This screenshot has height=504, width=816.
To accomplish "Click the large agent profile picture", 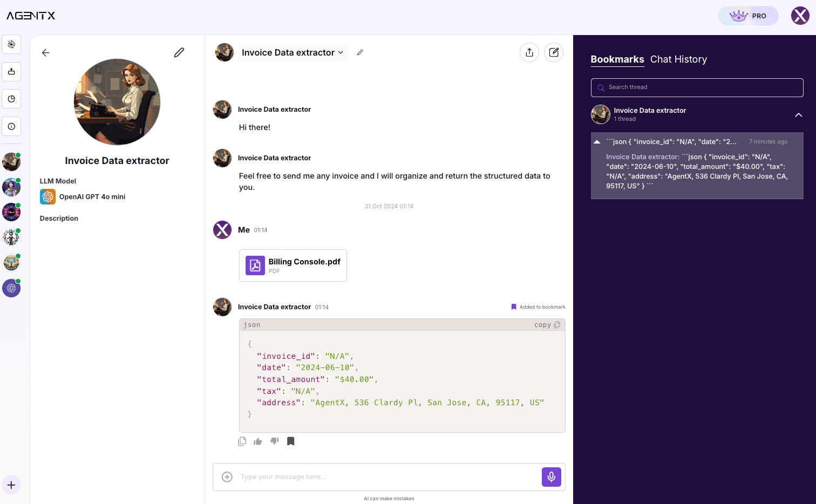I will 117,102.
